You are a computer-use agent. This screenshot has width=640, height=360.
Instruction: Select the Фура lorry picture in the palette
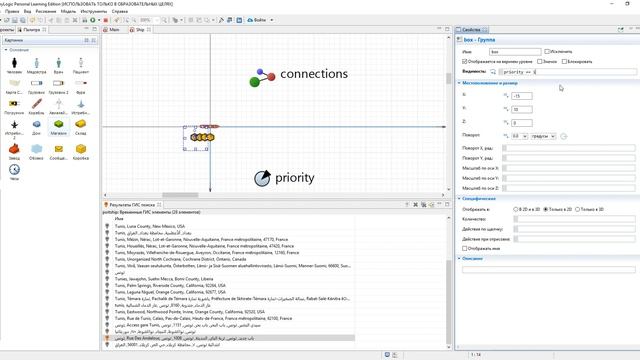pyautogui.click(x=81, y=83)
